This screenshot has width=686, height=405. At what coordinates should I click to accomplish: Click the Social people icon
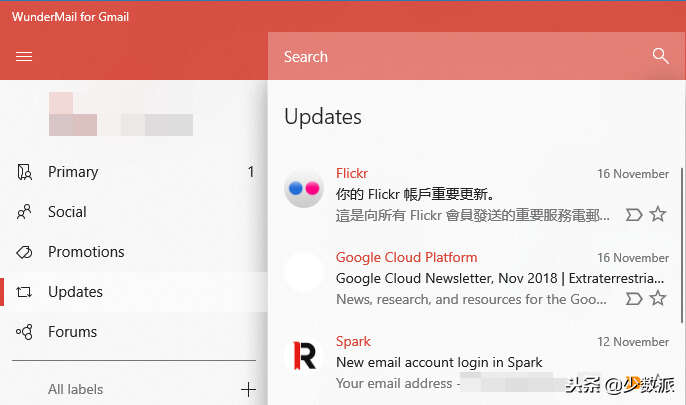point(24,212)
